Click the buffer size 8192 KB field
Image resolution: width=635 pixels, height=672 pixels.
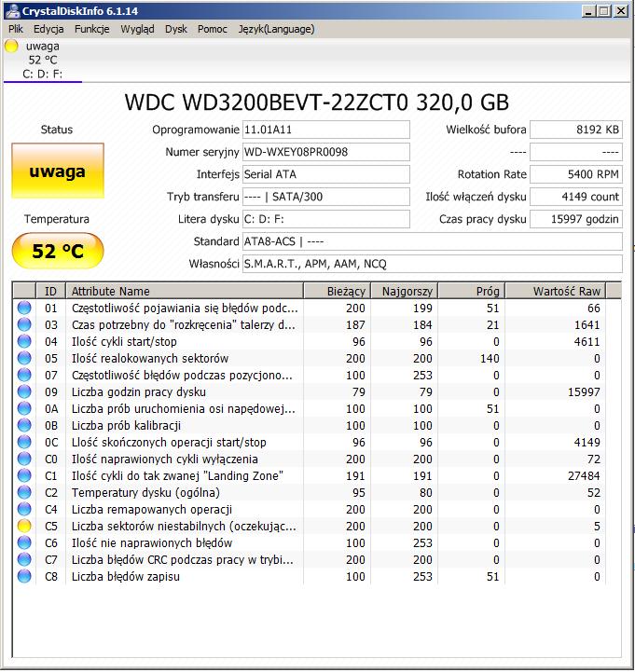tap(576, 130)
